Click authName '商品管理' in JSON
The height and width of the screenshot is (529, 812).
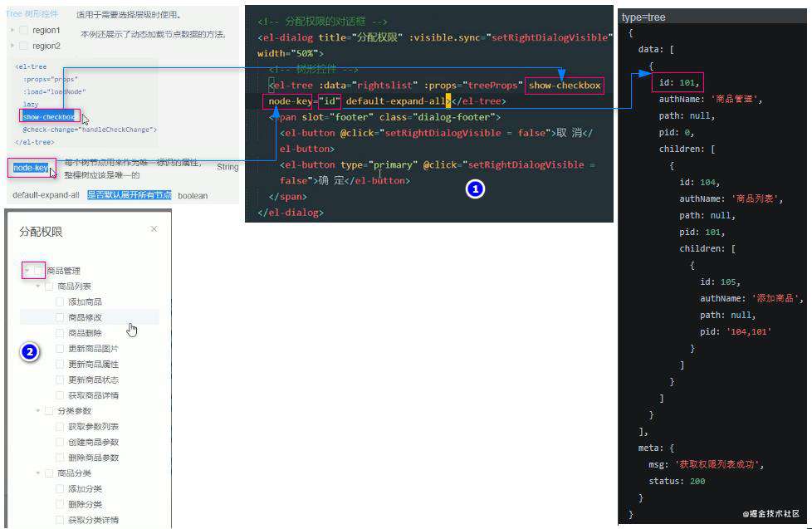(x=710, y=99)
